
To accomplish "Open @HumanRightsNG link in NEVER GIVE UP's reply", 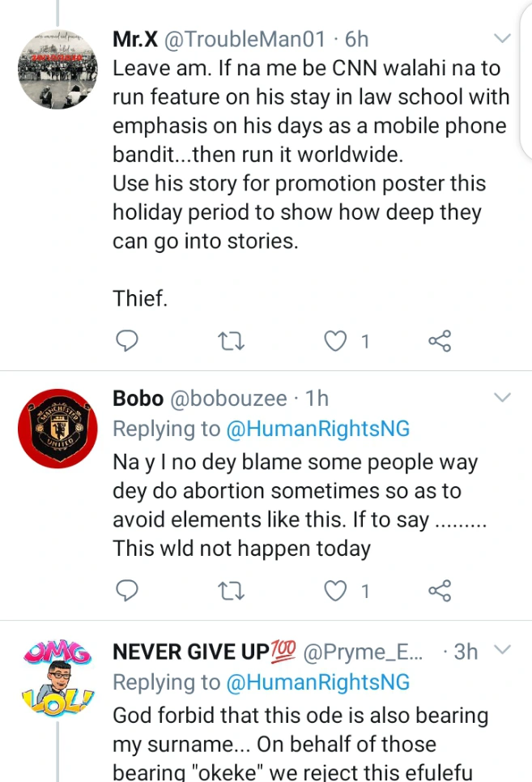I will coord(317,682).
